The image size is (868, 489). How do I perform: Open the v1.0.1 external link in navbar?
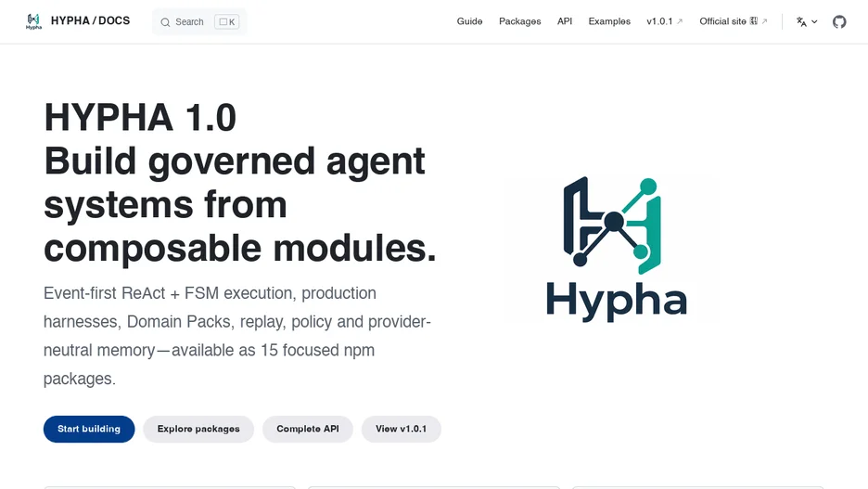coord(664,21)
